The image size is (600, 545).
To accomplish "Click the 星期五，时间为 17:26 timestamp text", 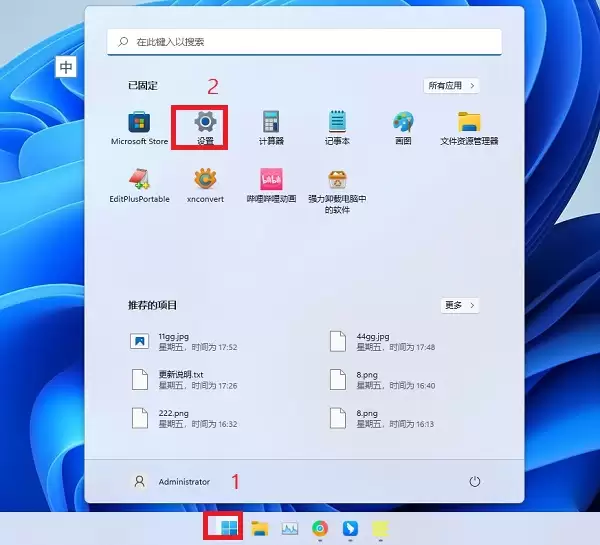I will tap(198, 385).
